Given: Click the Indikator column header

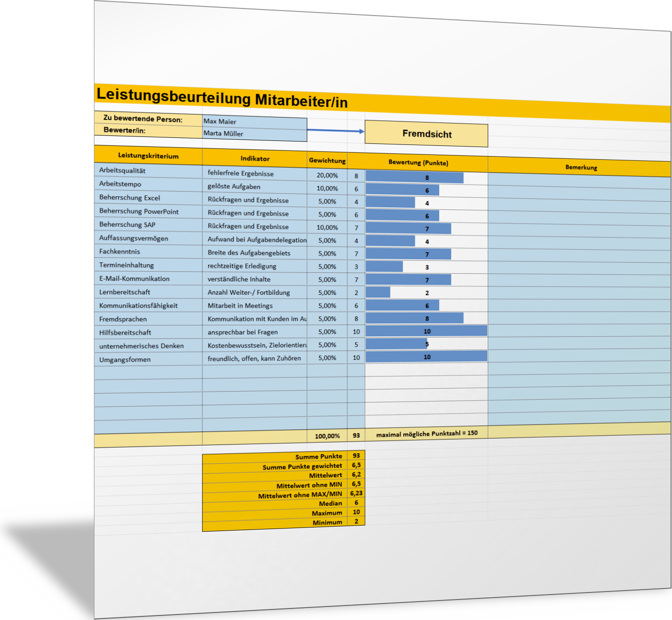Looking at the screenshot, I should (255, 158).
